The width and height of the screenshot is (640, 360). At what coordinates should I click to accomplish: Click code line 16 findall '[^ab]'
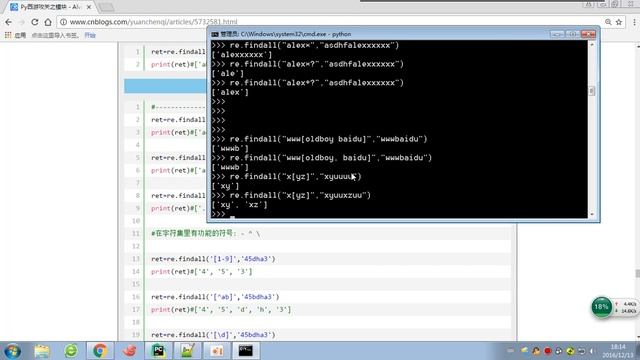[x=215, y=297]
